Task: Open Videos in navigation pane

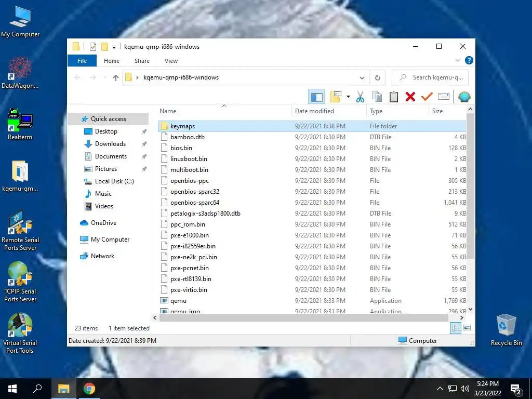Action: (104, 206)
